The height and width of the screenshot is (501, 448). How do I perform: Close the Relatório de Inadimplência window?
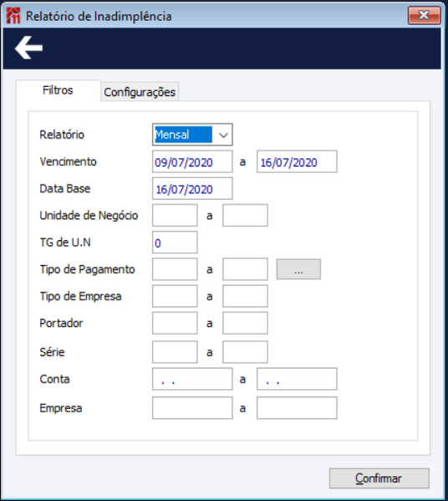[424, 15]
